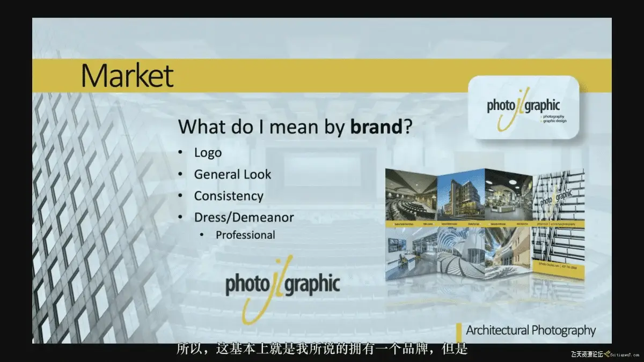Click the lobby with round ceiling lights photo

pos(508,196)
